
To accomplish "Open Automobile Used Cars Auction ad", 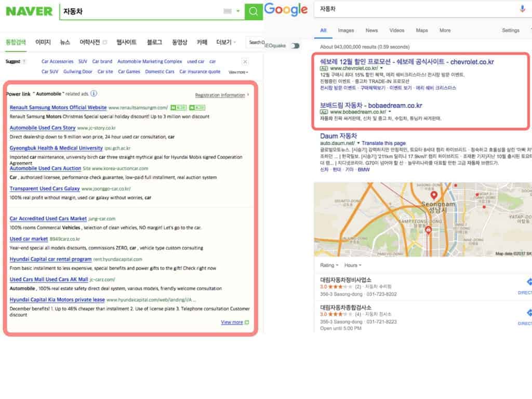I will click(45, 168).
